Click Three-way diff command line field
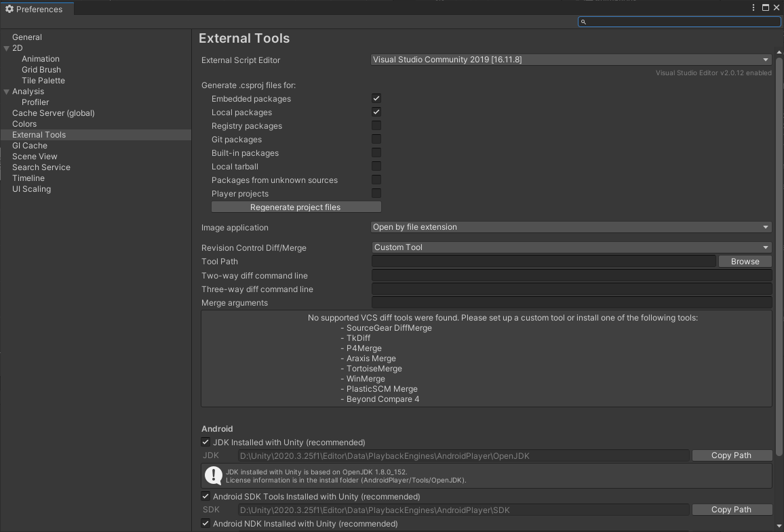 pos(572,289)
